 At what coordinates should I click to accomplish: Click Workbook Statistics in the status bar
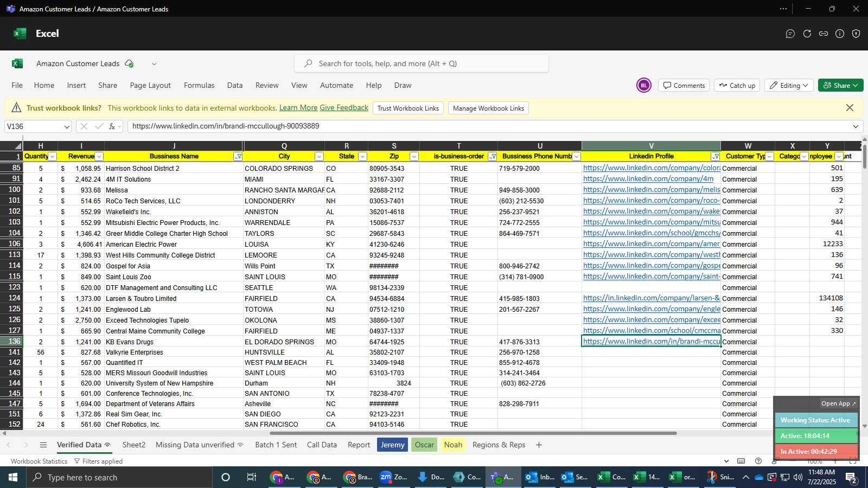(x=39, y=461)
